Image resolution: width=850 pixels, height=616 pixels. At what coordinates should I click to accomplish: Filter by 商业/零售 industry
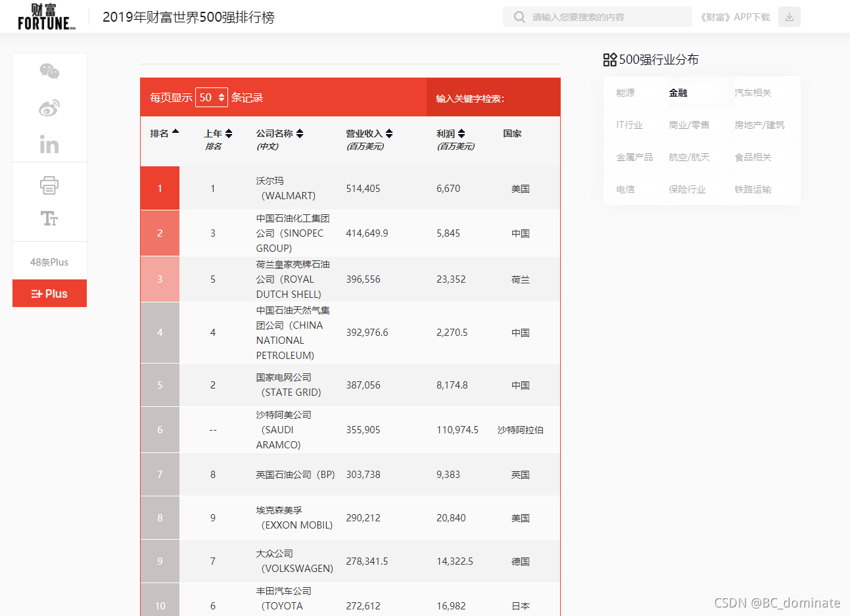[x=689, y=125]
